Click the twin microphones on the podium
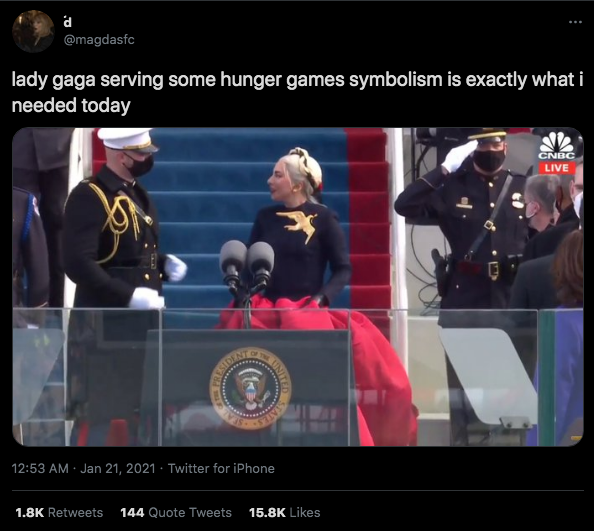This screenshot has height=531, width=594. [247, 265]
